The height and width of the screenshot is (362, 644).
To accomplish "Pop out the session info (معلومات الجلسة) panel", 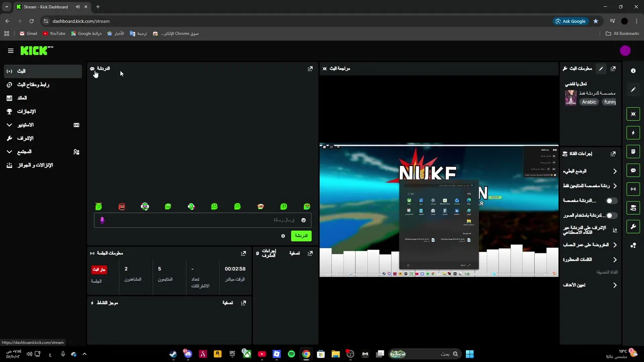I will click(244, 253).
